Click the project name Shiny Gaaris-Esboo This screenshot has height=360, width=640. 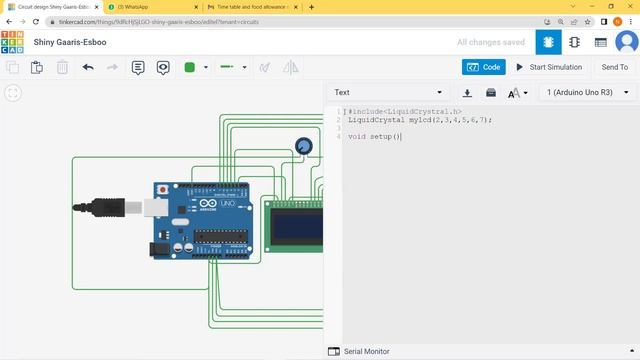tap(70, 42)
